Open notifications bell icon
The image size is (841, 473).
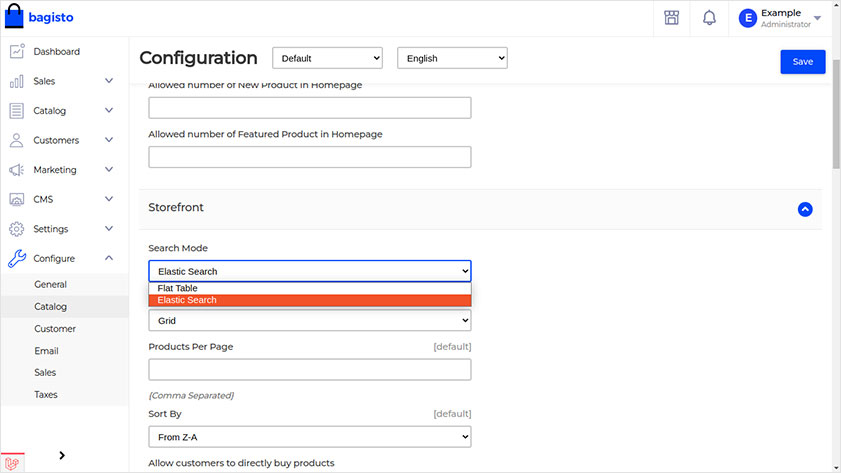coord(709,18)
